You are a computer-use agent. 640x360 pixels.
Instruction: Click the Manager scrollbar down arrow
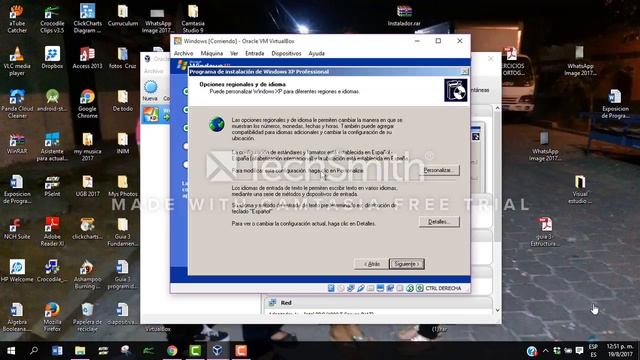[497, 310]
